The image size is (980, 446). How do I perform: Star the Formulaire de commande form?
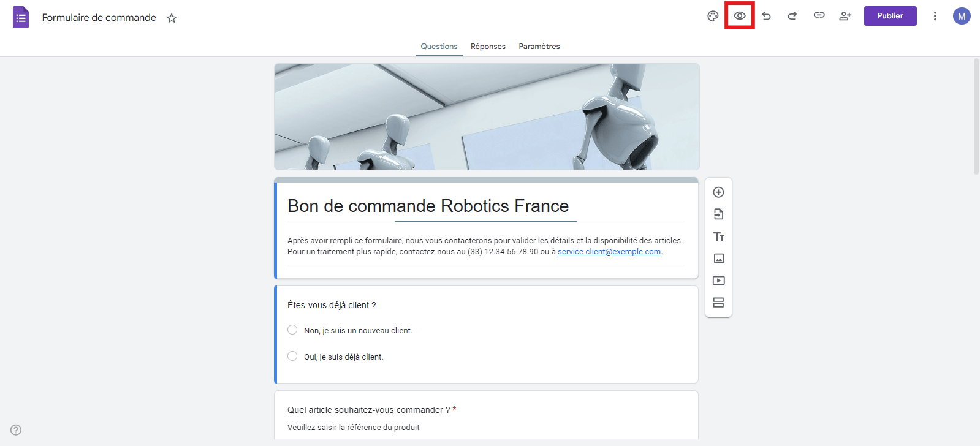click(x=172, y=18)
